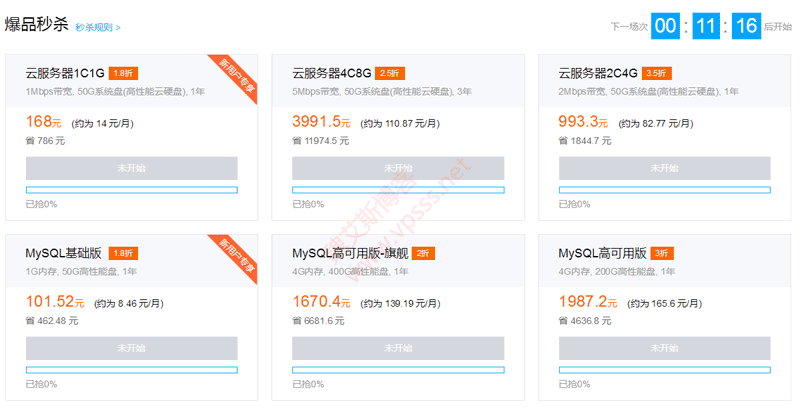This screenshot has width=800, height=408.
Task: Click progress bar under 云服务器4C8G
Action: (x=398, y=190)
